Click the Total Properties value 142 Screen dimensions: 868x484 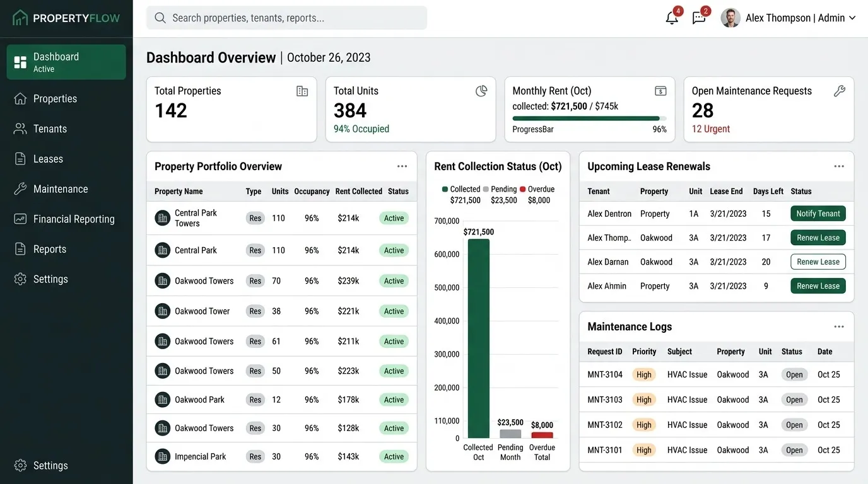(x=171, y=111)
